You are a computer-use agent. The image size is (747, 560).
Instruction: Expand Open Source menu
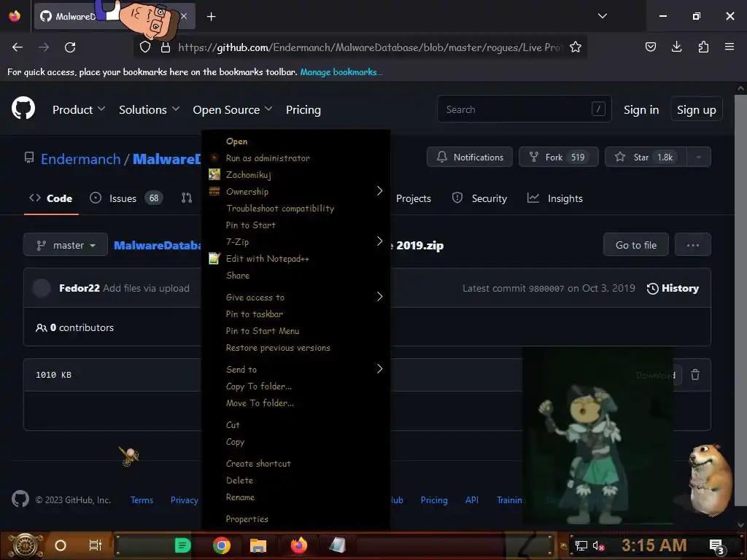pyautogui.click(x=233, y=109)
